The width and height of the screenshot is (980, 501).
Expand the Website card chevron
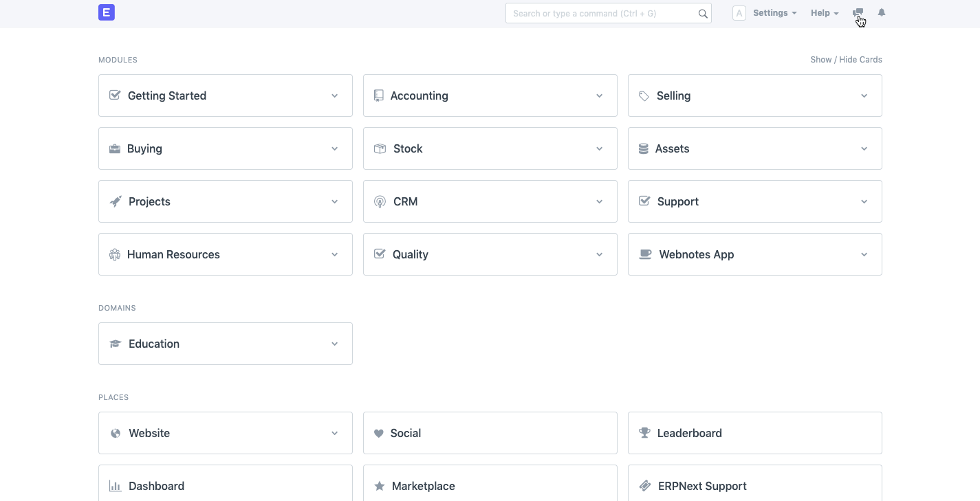334,433
